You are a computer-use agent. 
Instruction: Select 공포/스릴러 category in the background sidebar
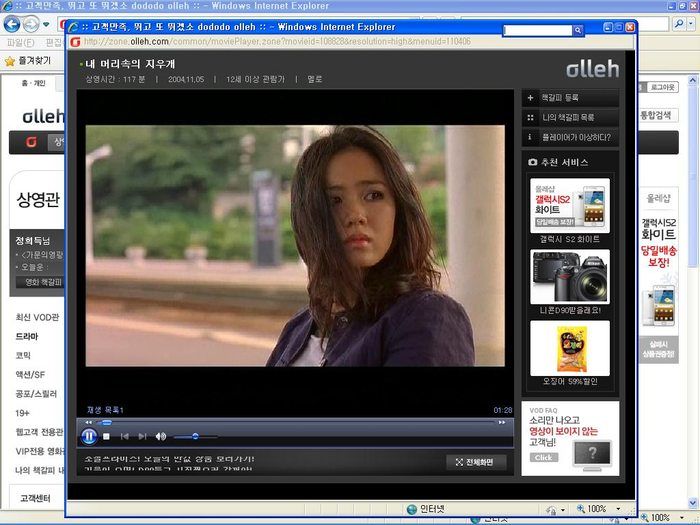36,394
